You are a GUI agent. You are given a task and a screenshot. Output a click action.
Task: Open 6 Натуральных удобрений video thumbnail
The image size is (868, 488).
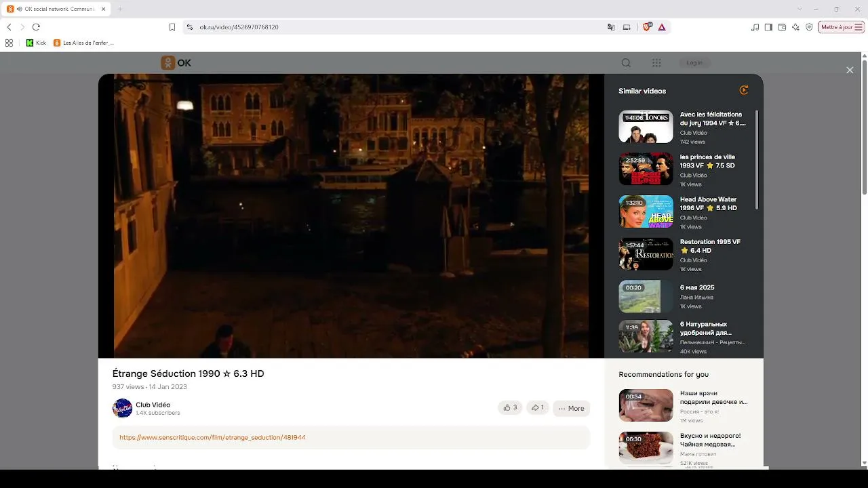click(x=646, y=337)
